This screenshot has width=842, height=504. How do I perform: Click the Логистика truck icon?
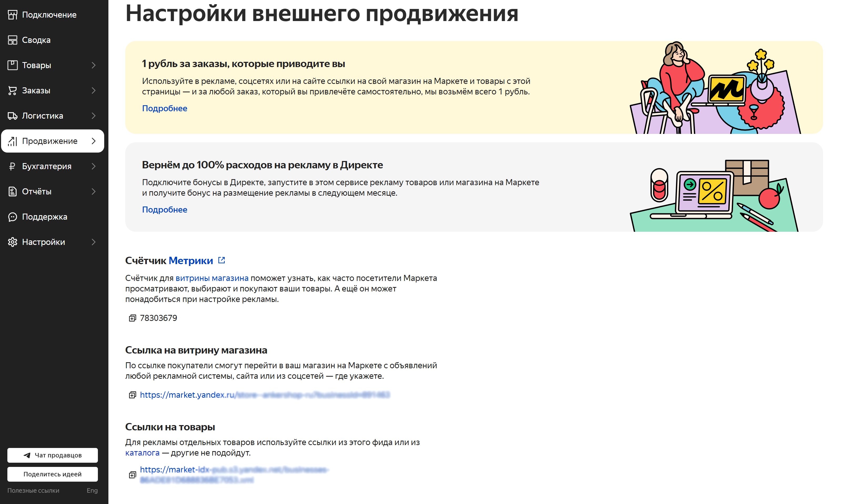click(13, 116)
